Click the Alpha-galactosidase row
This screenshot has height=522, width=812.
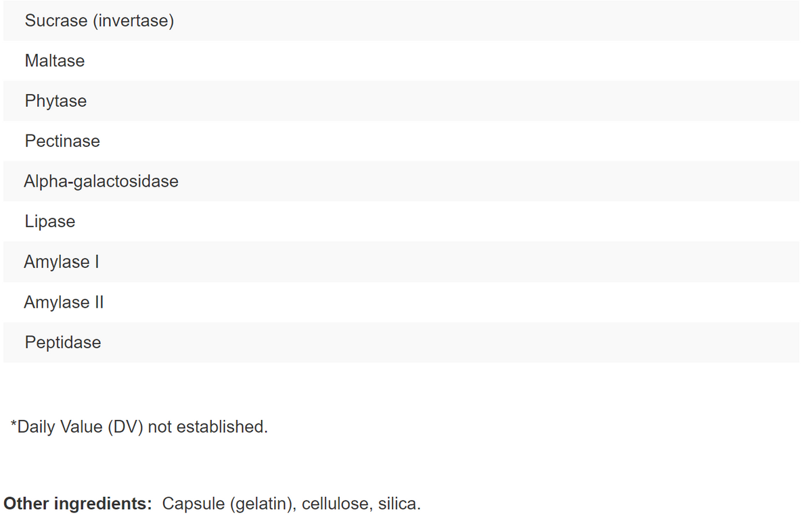(101, 181)
